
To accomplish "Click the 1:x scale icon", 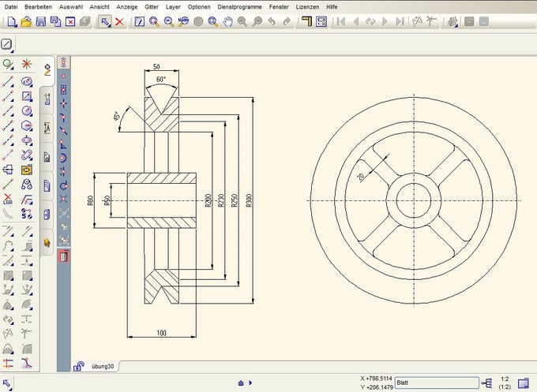I will (321, 22).
